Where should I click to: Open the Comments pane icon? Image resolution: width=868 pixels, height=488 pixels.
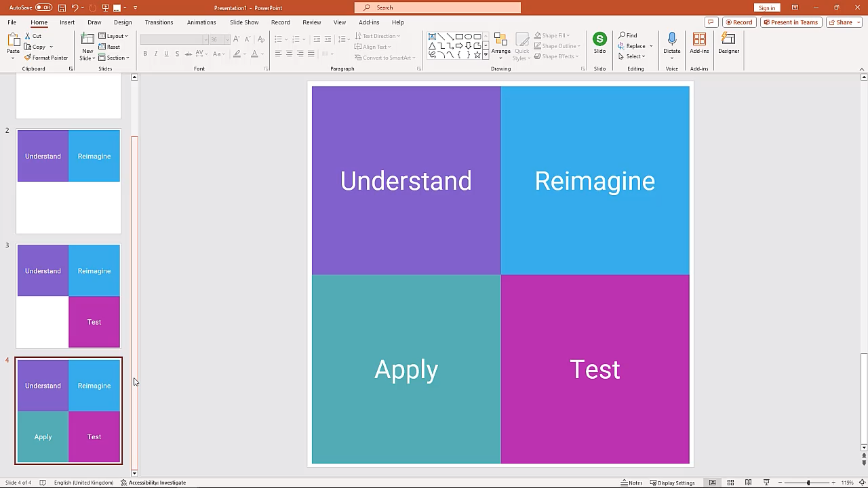[x=711, y=22]
